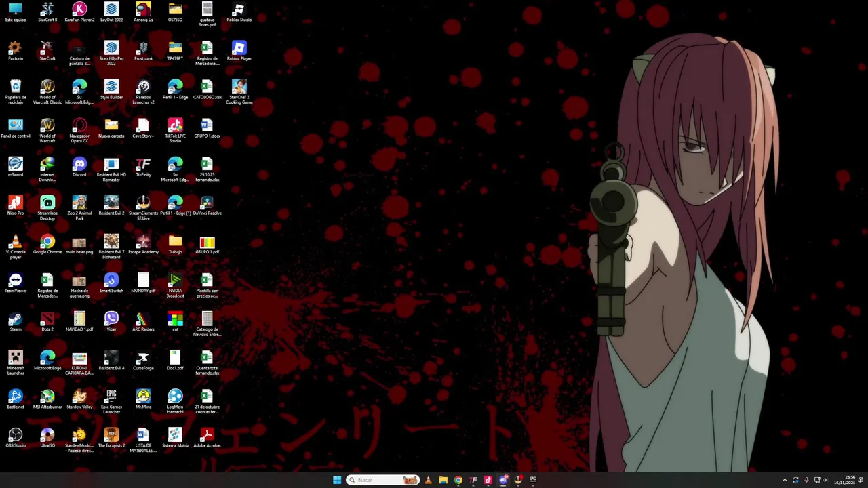Select the UltraISO desktop icon
The width and height of the screenshot is (868, 488).
coord(47,437)
